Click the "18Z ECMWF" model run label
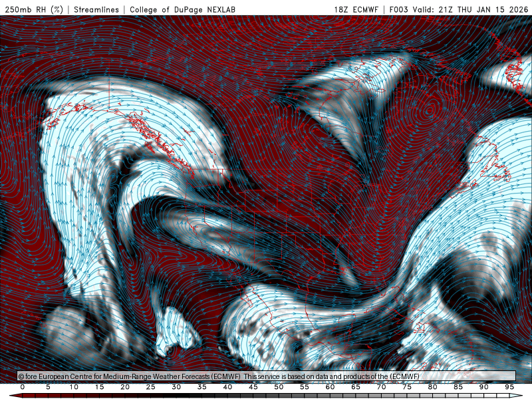 (x=356, y=9)
